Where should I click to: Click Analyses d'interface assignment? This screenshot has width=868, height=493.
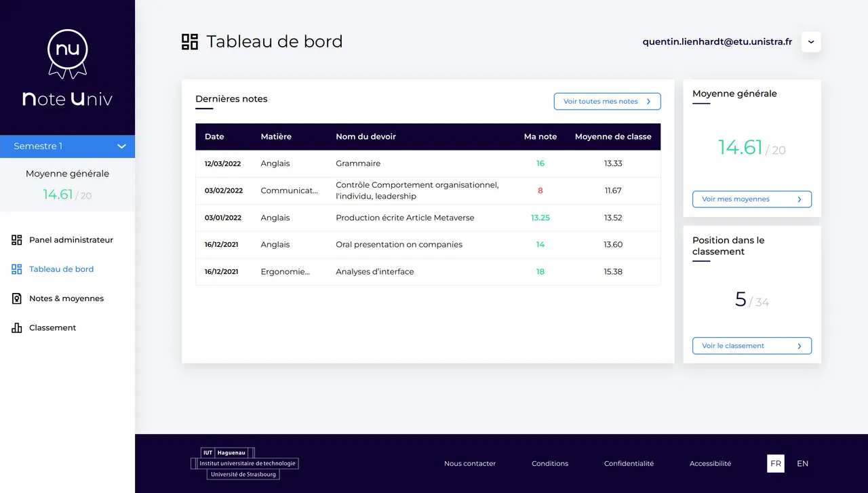(374, 272)
